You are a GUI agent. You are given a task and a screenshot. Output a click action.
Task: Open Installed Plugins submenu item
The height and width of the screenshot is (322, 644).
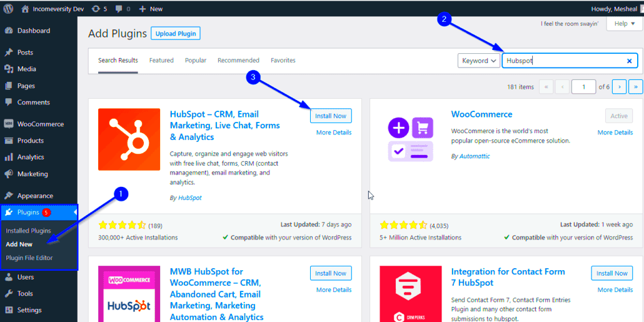[28, 231]
